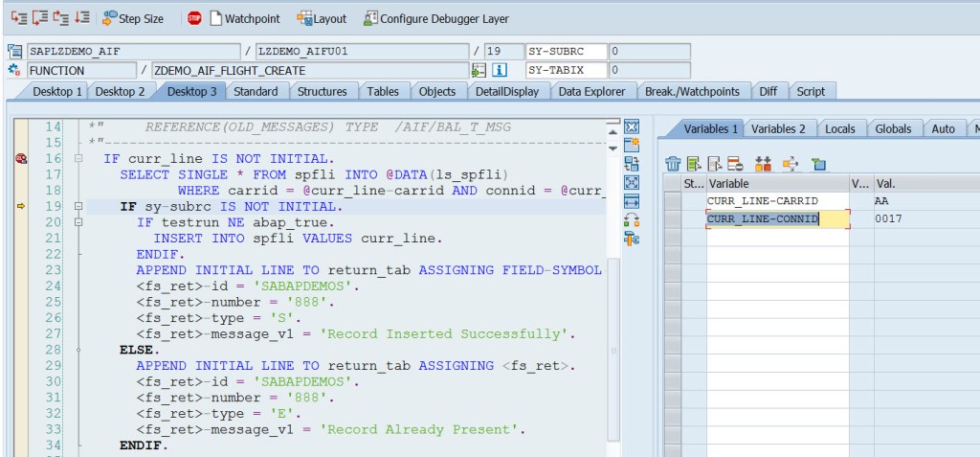The width and height of the screenshot is (980, 457).
Task: Open the Objects tab
Action: (436, 91)
